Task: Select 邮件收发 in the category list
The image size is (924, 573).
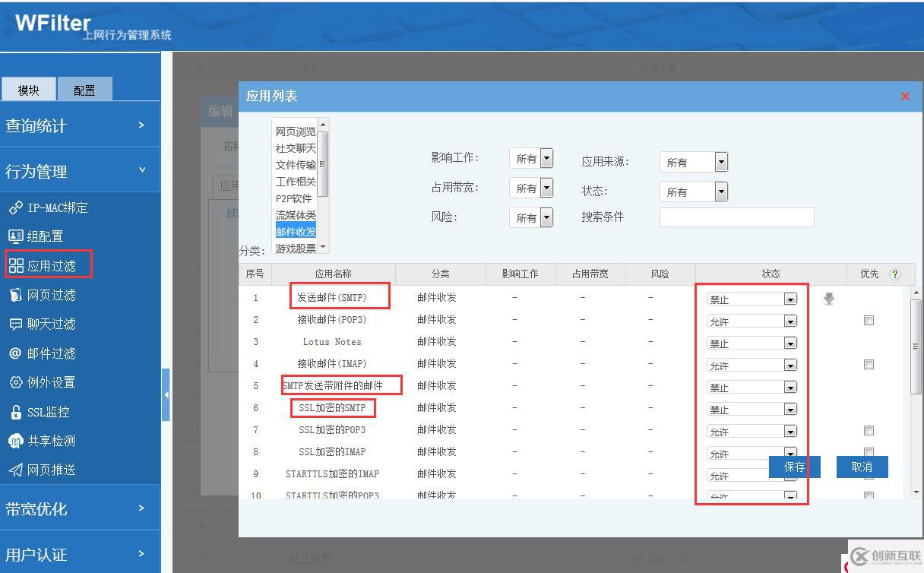Action: coord(296,231)
